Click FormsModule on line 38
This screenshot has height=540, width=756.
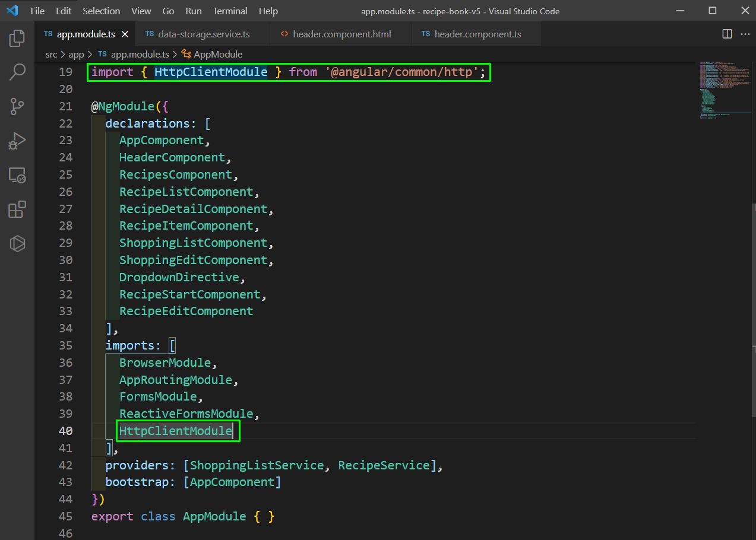[x=158, y=396]
